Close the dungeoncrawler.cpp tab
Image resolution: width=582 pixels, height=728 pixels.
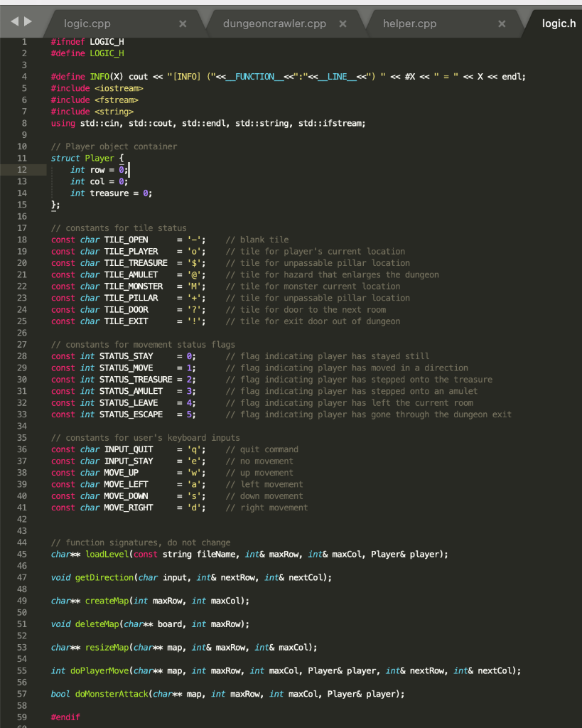[343, 23]
